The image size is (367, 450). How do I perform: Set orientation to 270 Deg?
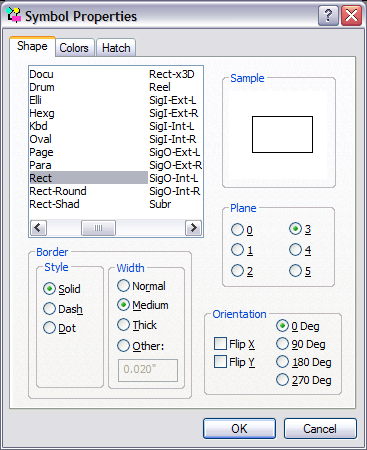pos(304,380)
